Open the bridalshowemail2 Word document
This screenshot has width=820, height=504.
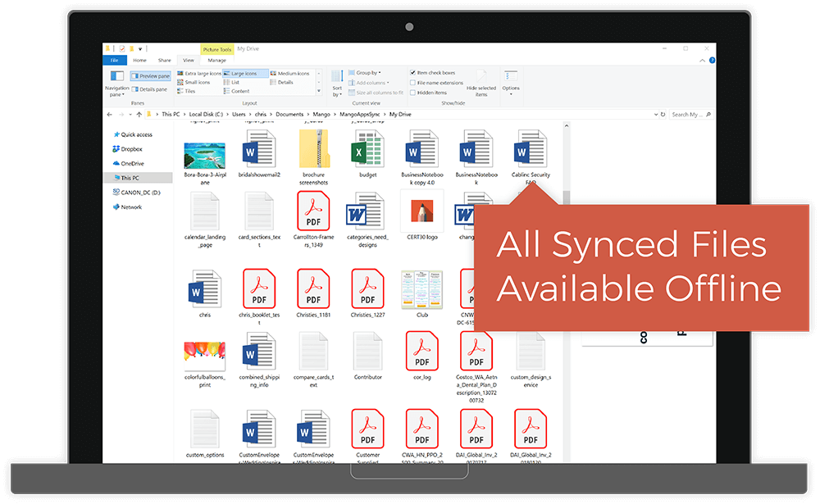click(x=259, y=151)
